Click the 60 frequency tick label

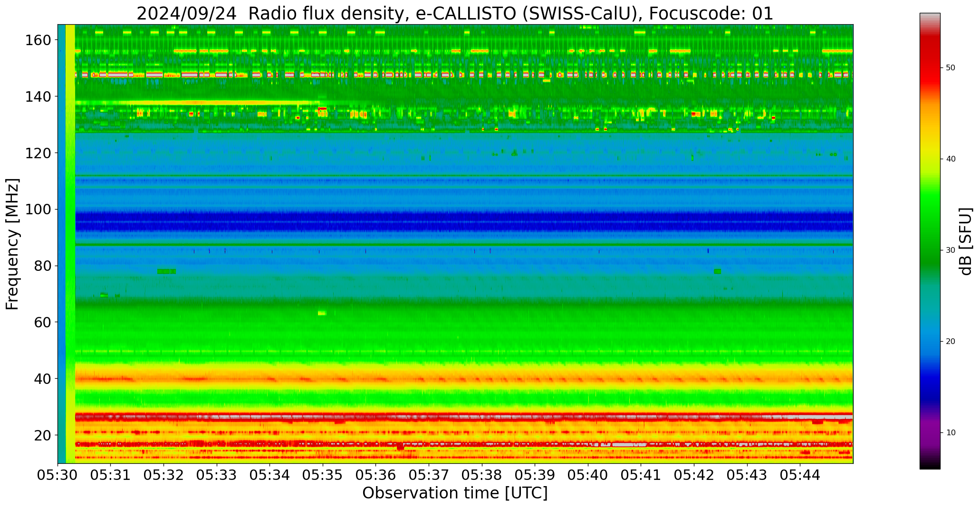tap(42, 322)
